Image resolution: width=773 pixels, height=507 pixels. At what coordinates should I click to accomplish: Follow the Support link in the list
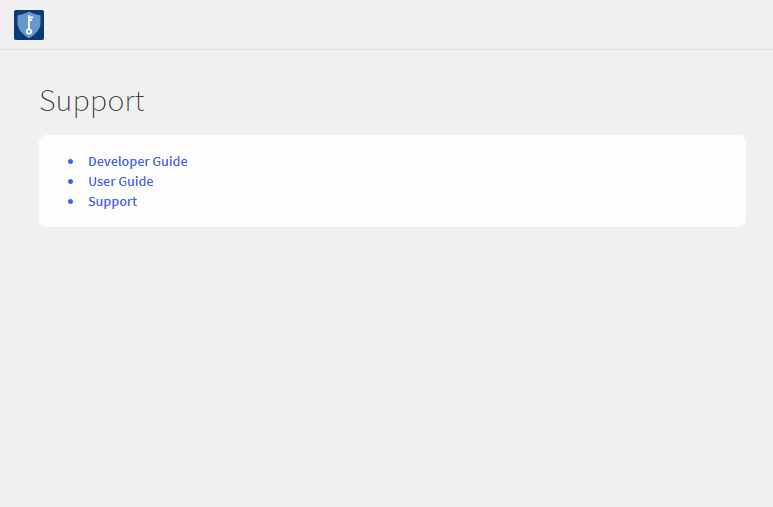click(x=112, y=201)
